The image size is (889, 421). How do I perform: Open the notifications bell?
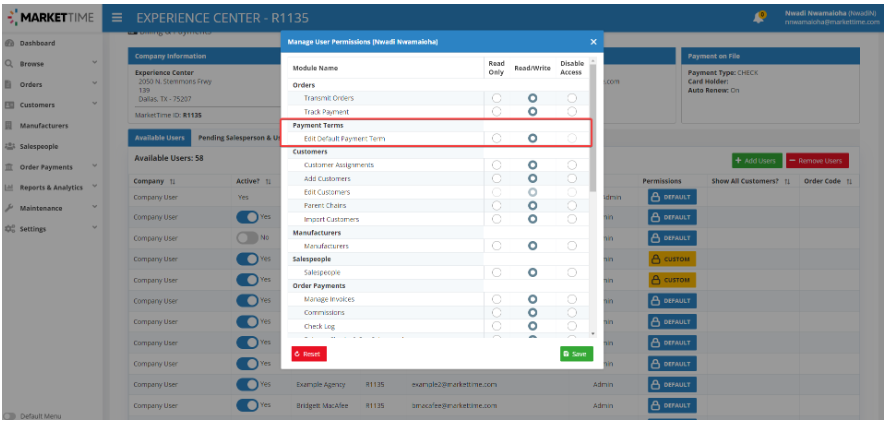(759, 18)
